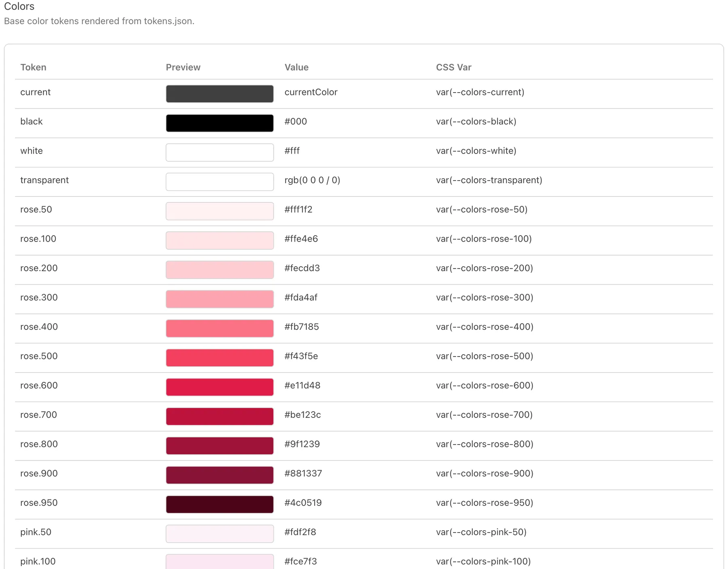Screen dimensions: 728x569
Task: Click the current token color preview swatch
Action: coord(220,94)
